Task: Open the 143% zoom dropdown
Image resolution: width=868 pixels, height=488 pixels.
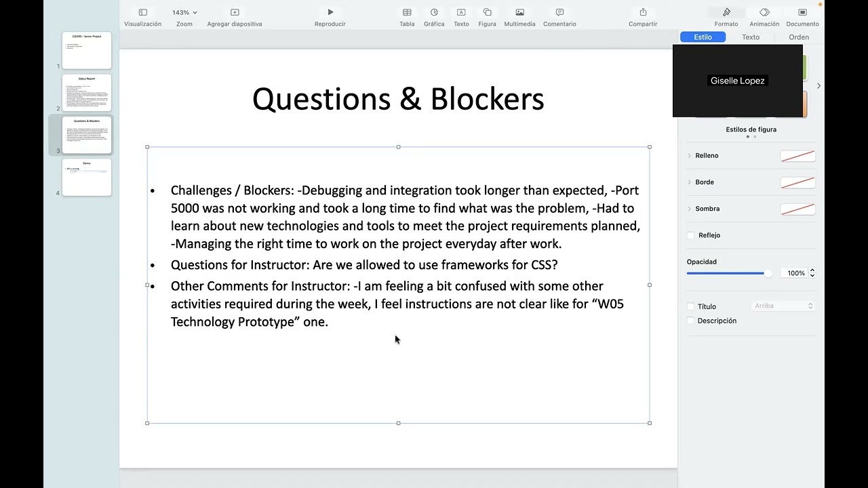Action: pyautogui.click(x=184, y=12)
